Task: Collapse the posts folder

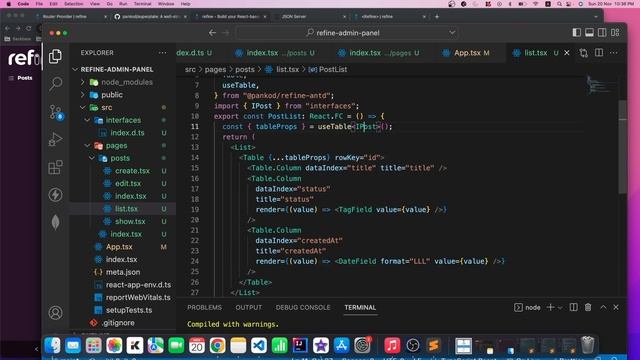Action: pos(92,158)
